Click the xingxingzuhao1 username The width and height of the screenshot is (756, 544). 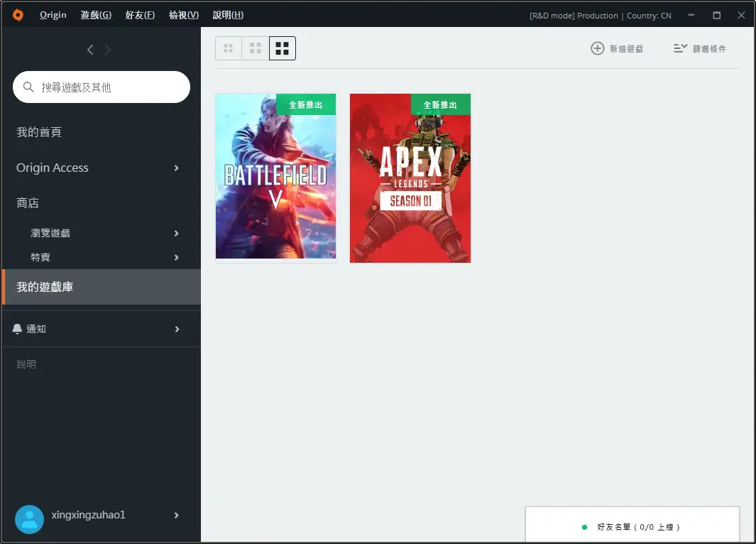pos(89,515)
